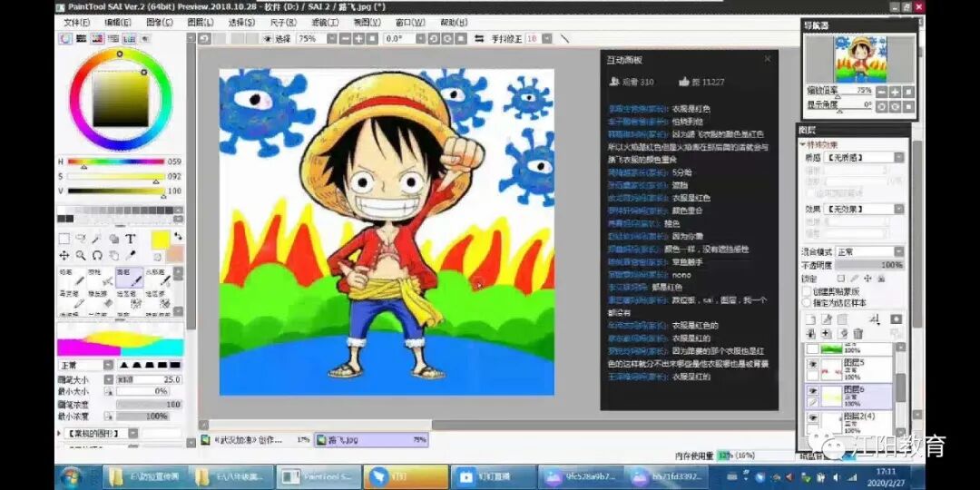Click the yellow foreground color swatch
980x490 pixels.
pos(161,240)
